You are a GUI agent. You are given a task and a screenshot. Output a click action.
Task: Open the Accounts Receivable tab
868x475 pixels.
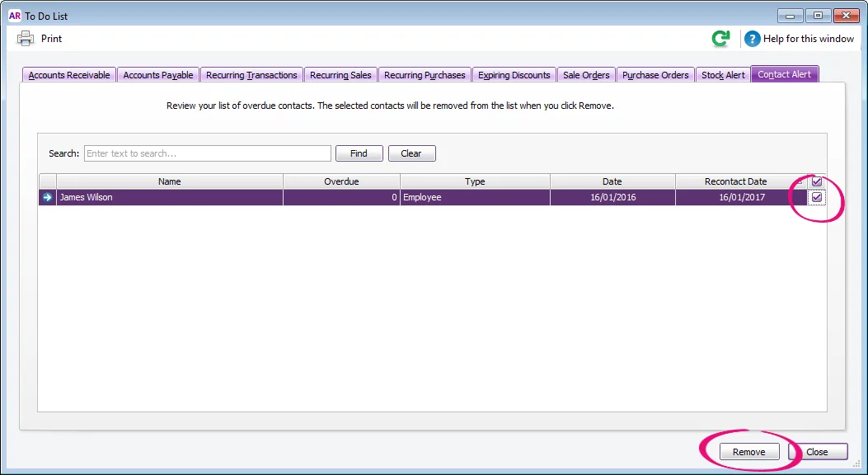[x=69, y=75]
